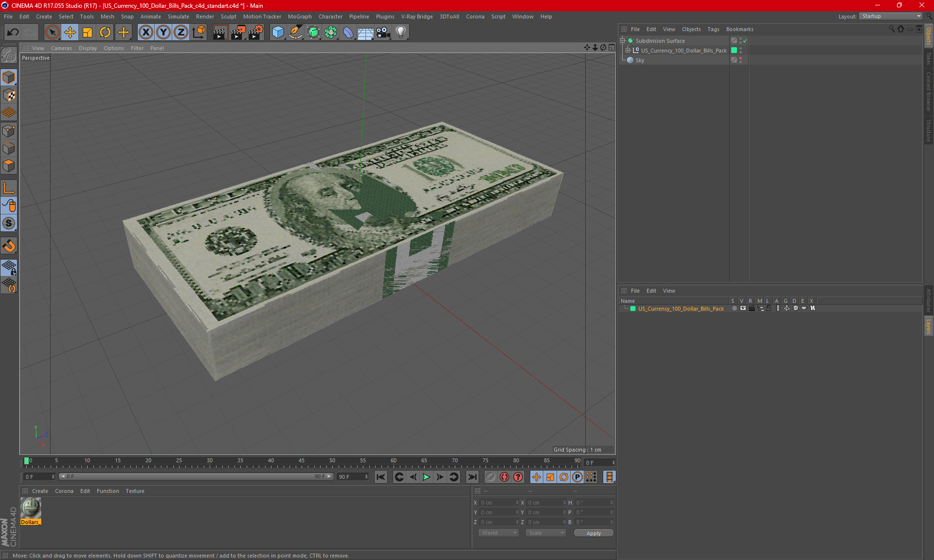Open Edit Render Settings

click(256, 33)
